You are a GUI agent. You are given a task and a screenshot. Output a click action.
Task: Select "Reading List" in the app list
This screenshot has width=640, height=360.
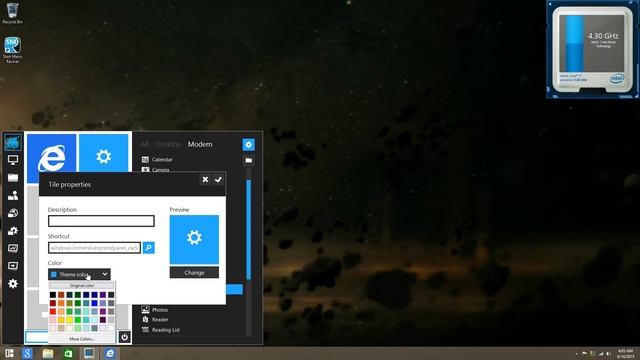click(166, 329)
